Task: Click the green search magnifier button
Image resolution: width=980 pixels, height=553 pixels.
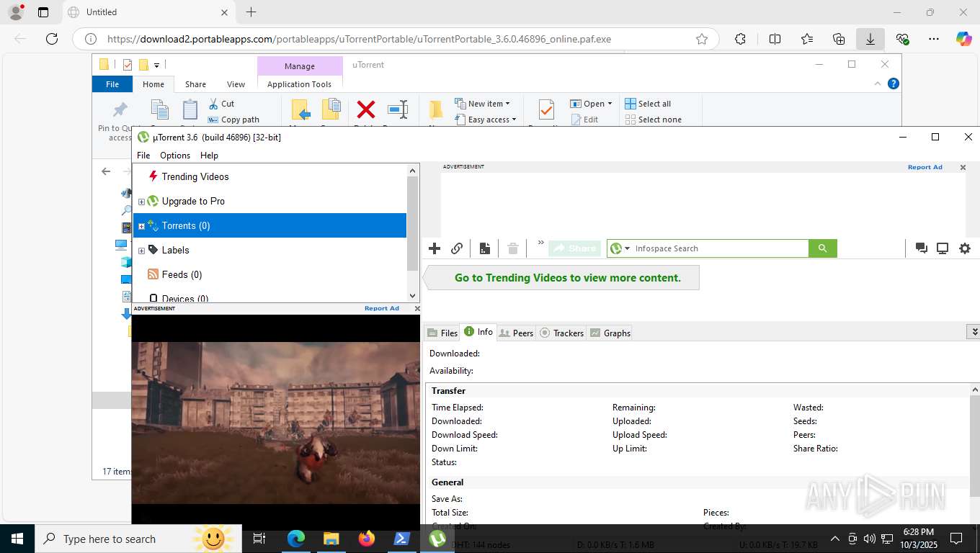Action: point(822,248)
